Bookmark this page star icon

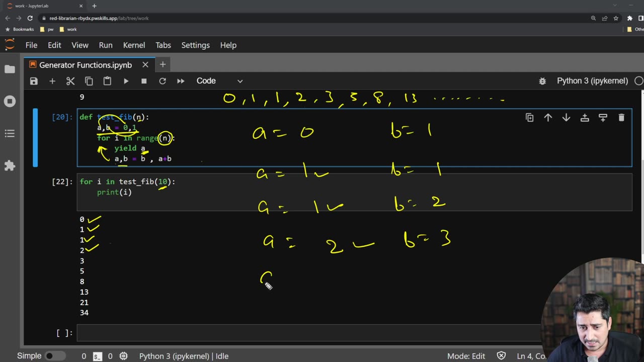point(616,18)
